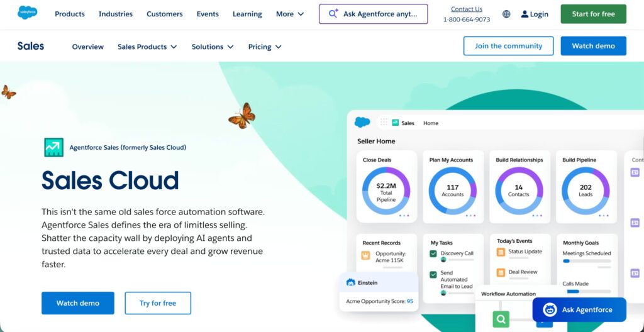Toggle Send Automated Email to Lead checkbox

click(x=433, y=275)
